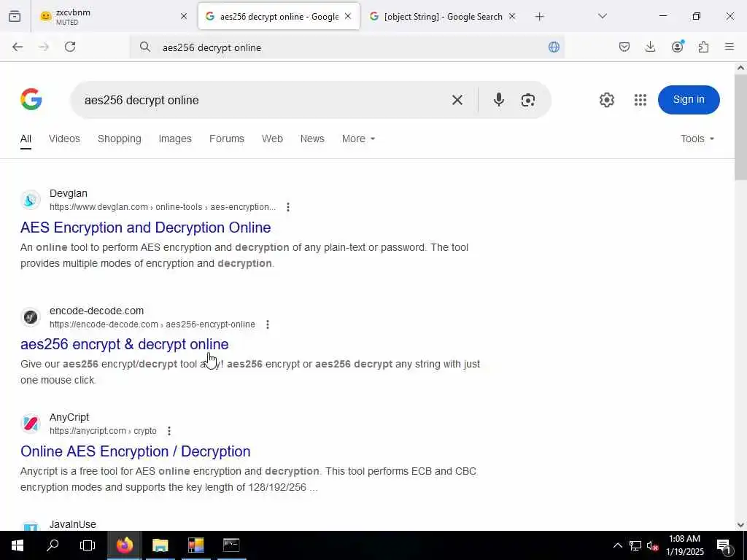Open Google quick settings gear
Viewport: 747px width, 560px height.
pyautogui.click(x=606, y=100)
